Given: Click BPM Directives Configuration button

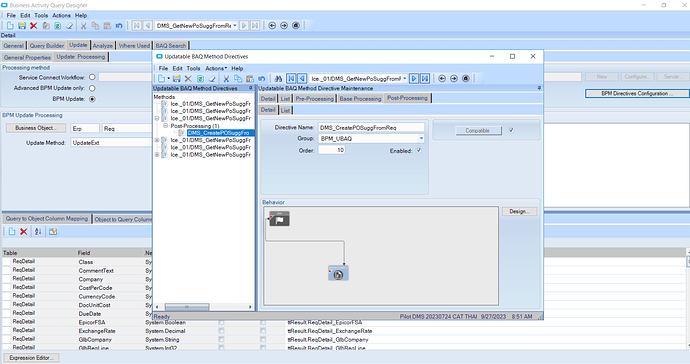Looking at the screenshot, I should [x=637, y=93].
